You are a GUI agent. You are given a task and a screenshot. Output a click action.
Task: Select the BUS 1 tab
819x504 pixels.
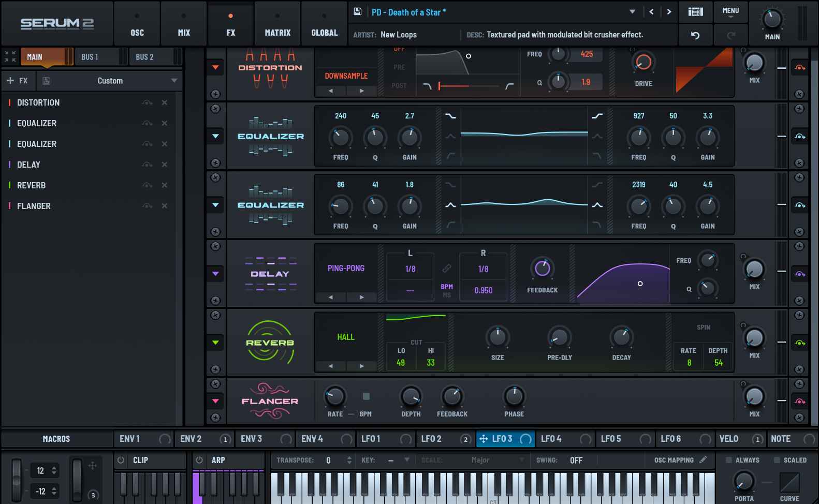click(x=90, y=57)
